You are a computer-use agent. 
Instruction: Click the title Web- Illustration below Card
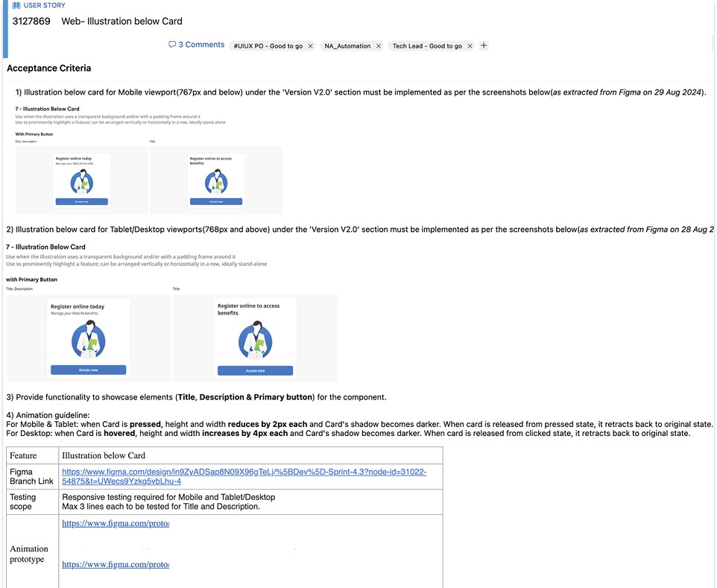click(x=121, y=21)
